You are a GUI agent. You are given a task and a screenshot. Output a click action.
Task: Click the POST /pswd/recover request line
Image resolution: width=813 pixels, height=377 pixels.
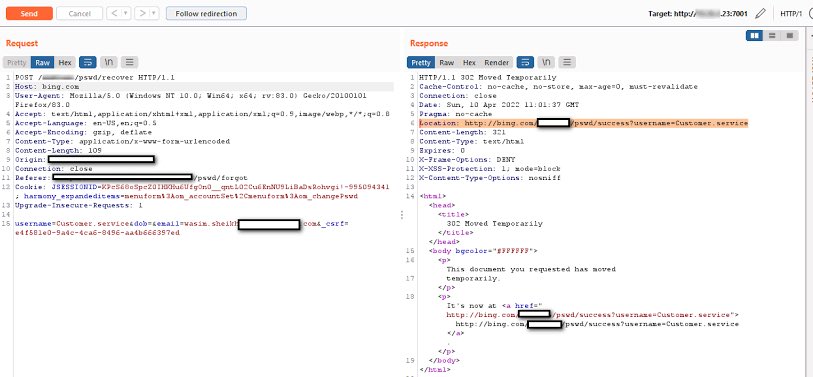point(94,78)
